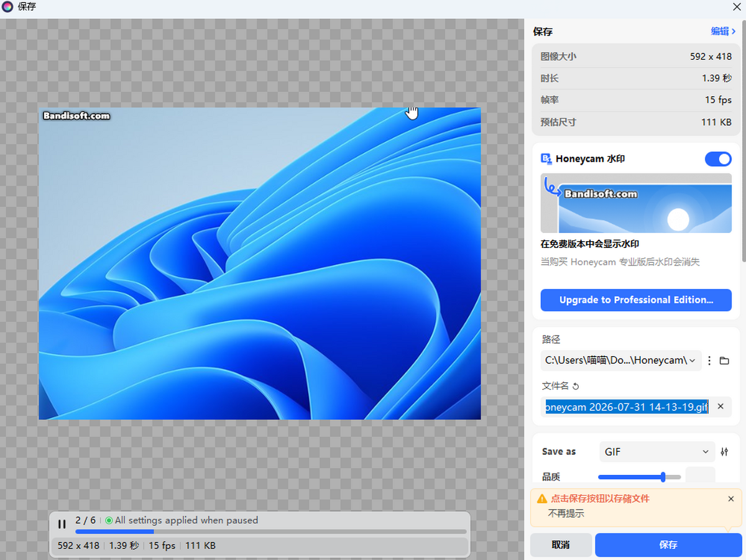This screenshot has height=560, width=746.
Task: Pause the preview playback
Action: (x=62, y=524)
